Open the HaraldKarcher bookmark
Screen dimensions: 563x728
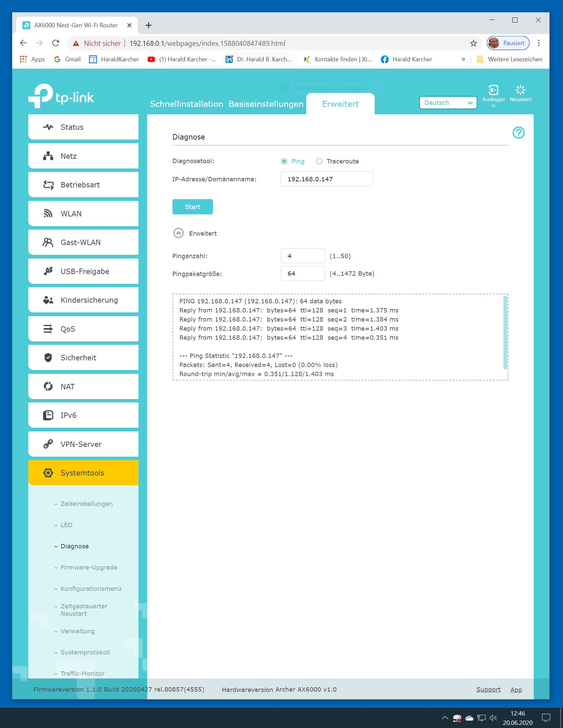[114, 59]
